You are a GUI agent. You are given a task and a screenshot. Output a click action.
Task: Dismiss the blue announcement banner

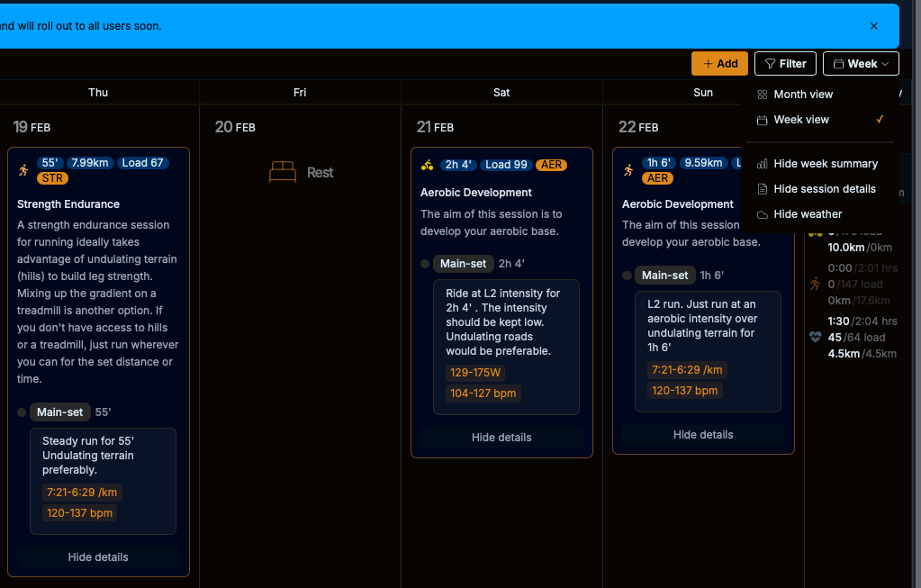873,26
